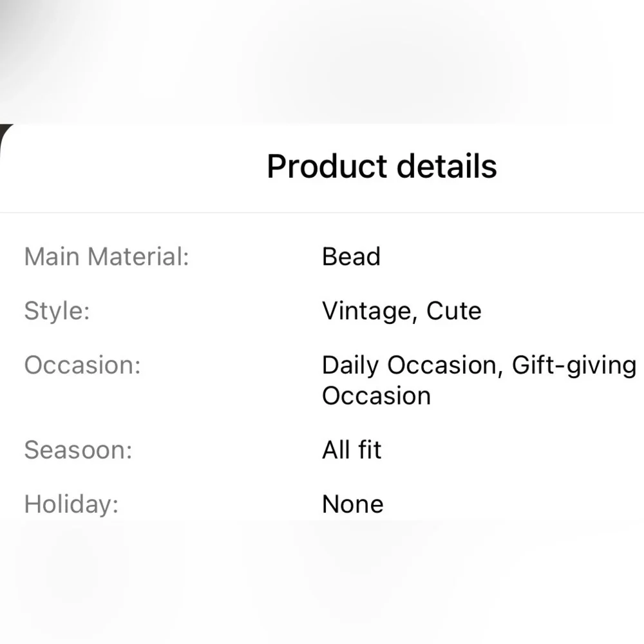Click the Vintage, Cute style value
This screenshot has height=644, width=644.
point(402,311)
